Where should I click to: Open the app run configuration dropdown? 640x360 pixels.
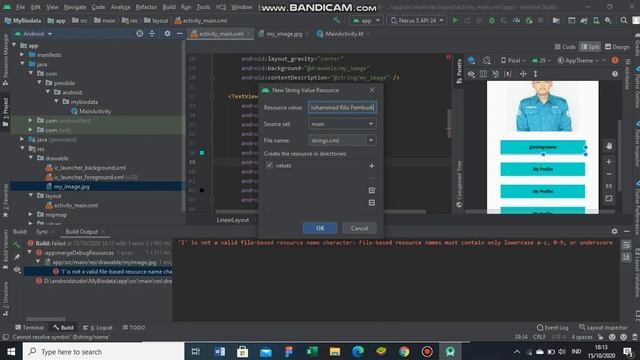(366, 20)
